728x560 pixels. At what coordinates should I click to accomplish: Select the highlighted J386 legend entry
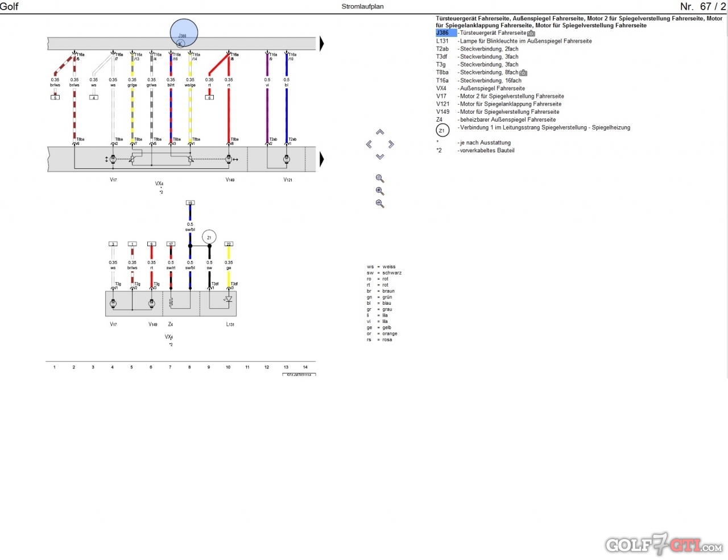coord(446,33)
